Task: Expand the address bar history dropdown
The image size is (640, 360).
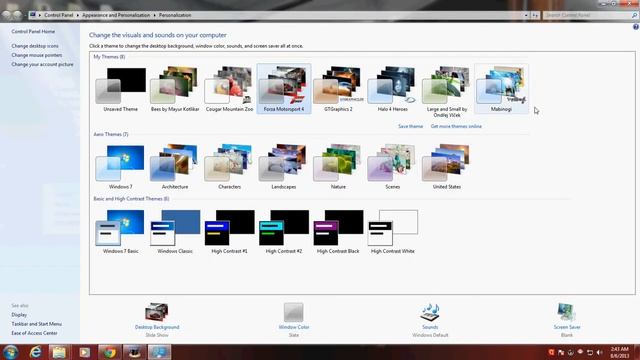Action: (x=526, y=15)
